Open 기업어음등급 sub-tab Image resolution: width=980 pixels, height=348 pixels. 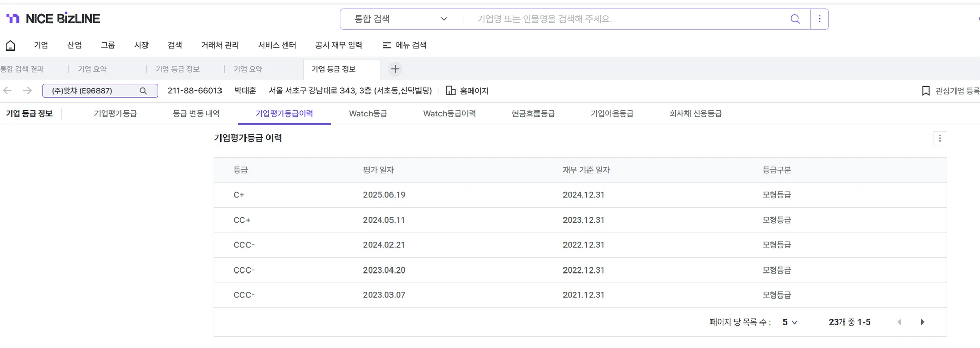(x=612, y=114)
